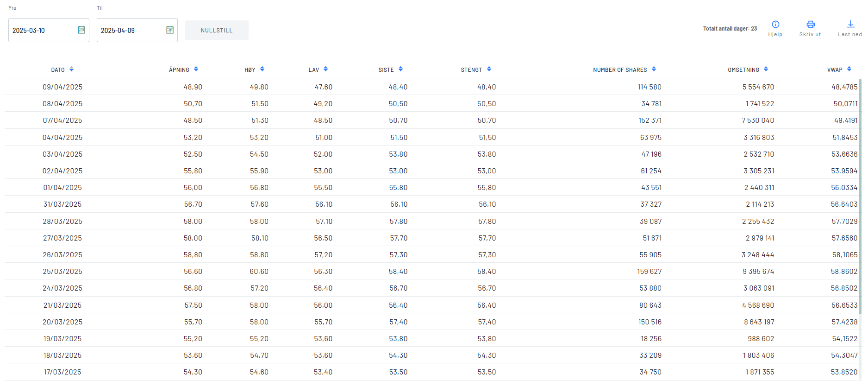Click the Fra date input field
This screenshot has height=387, width=868.
click(42, 31)
